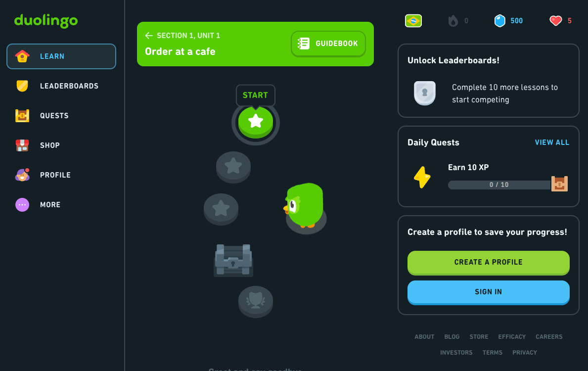
Task: Open the Profile sidebar item
Action: tap(61, 175)
